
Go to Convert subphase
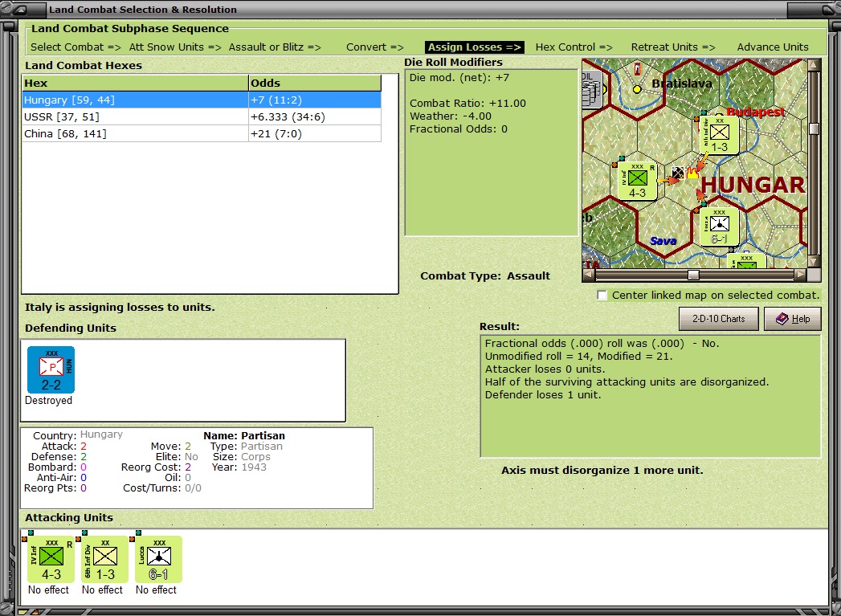[375, 47]
